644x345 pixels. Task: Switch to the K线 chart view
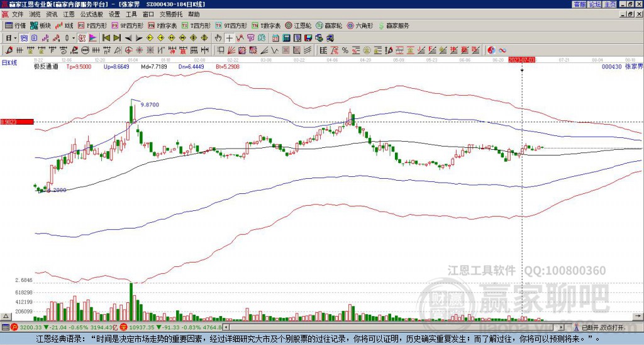(x=64, y=25)
